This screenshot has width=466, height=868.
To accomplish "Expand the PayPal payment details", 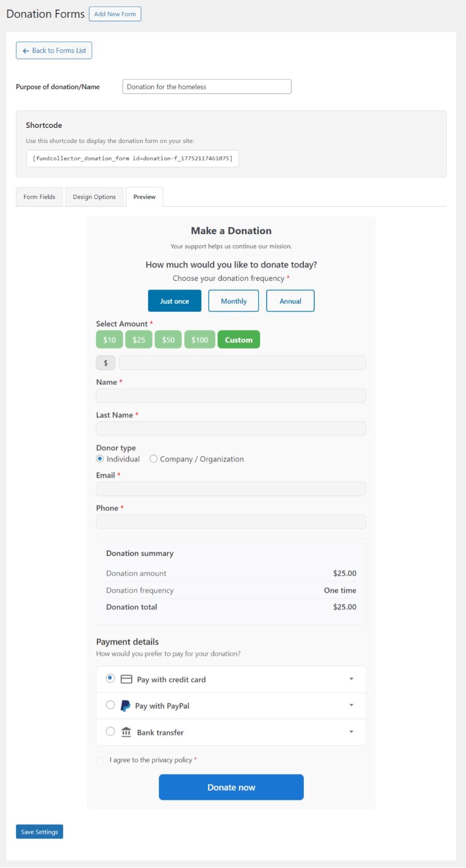I will click(352, 705).
